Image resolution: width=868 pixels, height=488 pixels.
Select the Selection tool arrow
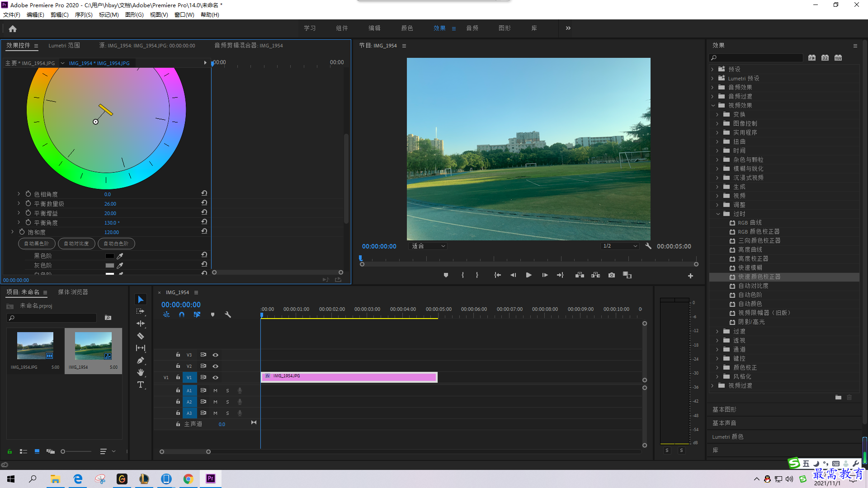click(141, 300)
